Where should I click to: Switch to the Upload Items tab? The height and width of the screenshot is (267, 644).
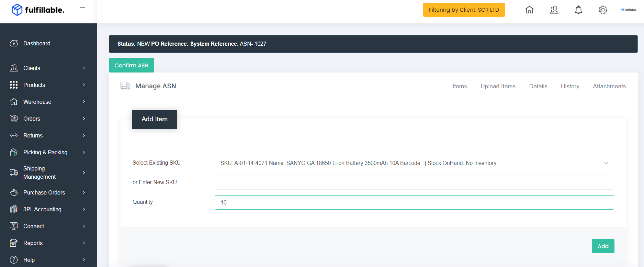[498, 86]
